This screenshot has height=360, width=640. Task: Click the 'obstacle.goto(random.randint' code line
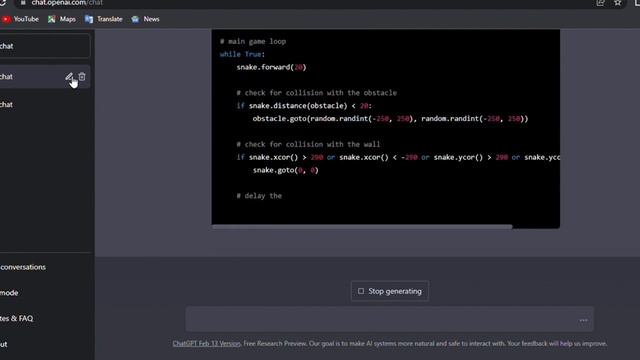point(391,119)
